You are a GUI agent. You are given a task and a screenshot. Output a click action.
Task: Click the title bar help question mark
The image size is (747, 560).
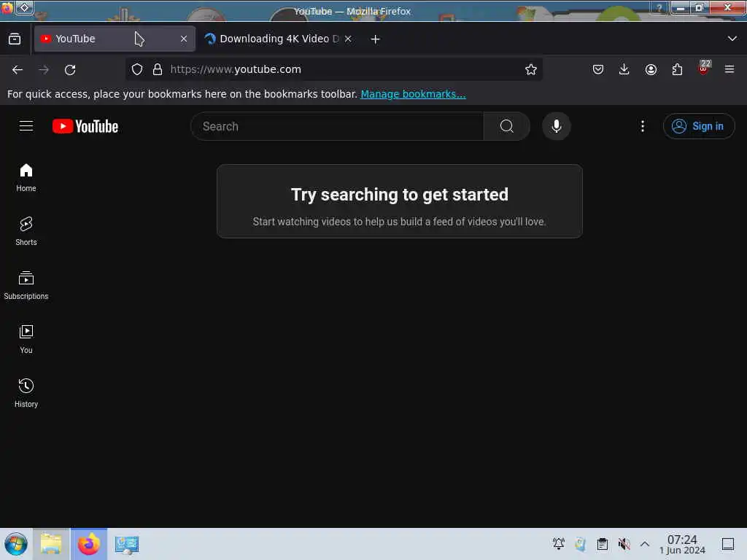click(659, 7)
